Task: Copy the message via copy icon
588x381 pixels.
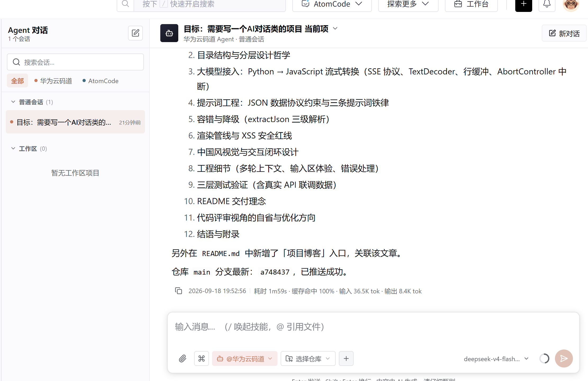Action: (179, 291)
